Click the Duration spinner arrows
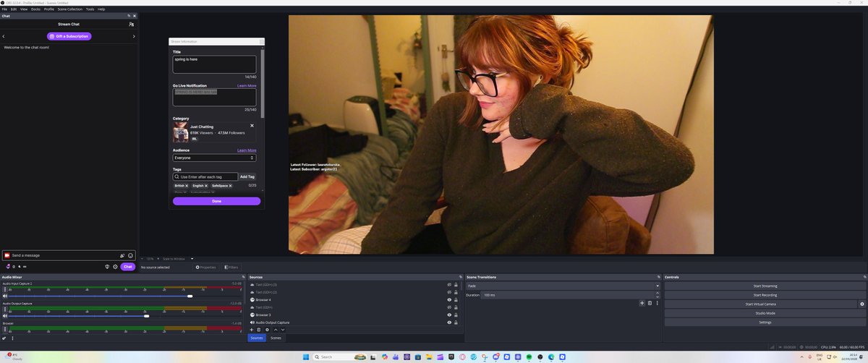 (658, 295)
